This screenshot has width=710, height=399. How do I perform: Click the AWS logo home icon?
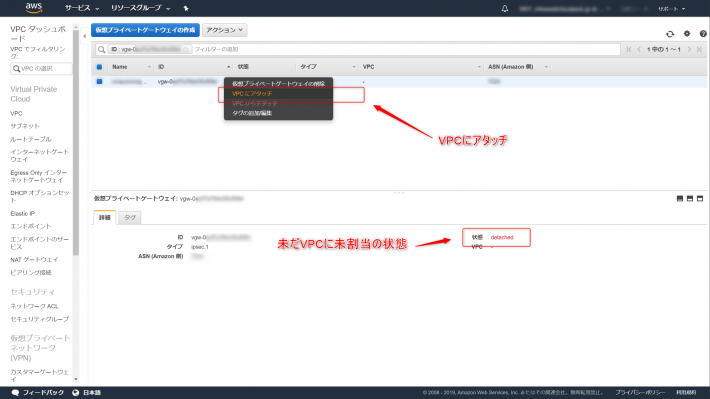(x=34, y=8)
